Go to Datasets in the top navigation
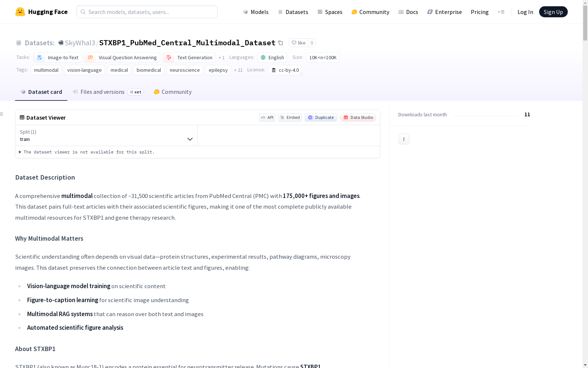 (x=293, y=12)
